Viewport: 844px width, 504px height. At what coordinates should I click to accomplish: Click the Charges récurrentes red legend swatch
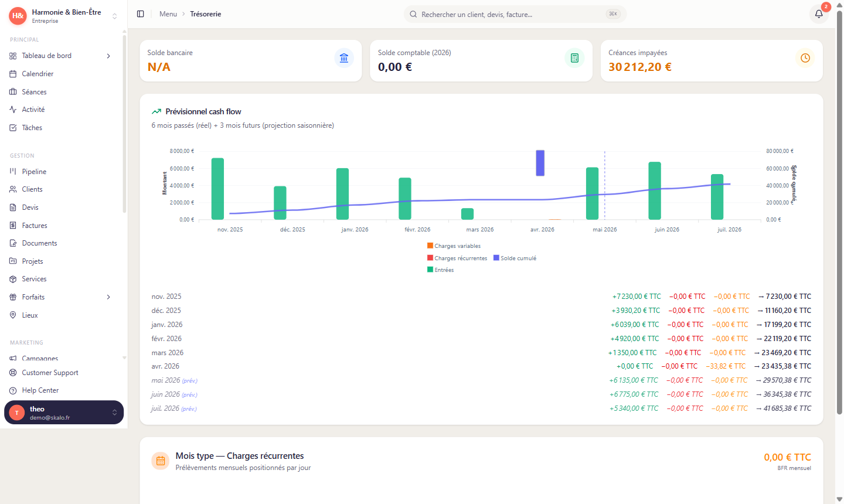click(x=430, y=258)
